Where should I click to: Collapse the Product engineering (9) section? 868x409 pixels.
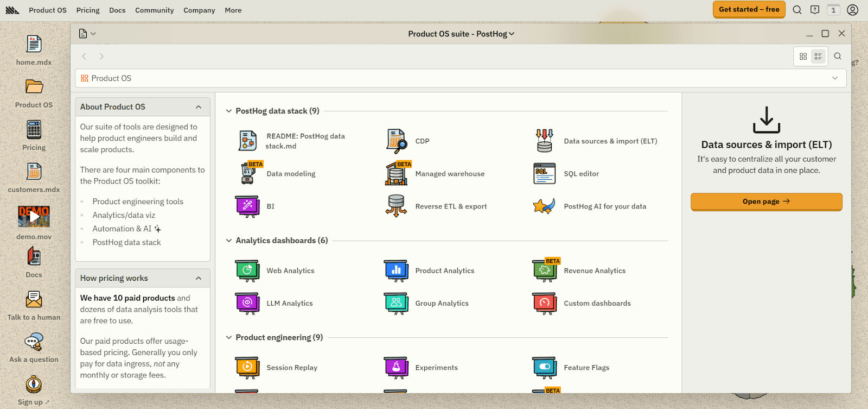pyautogui.click(x=229, y=337)
